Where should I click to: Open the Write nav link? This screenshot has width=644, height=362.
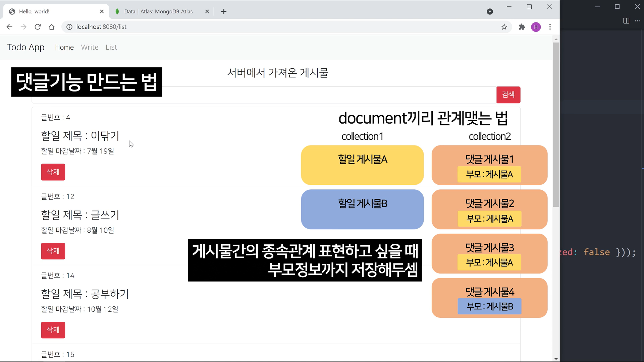(90, 47)
